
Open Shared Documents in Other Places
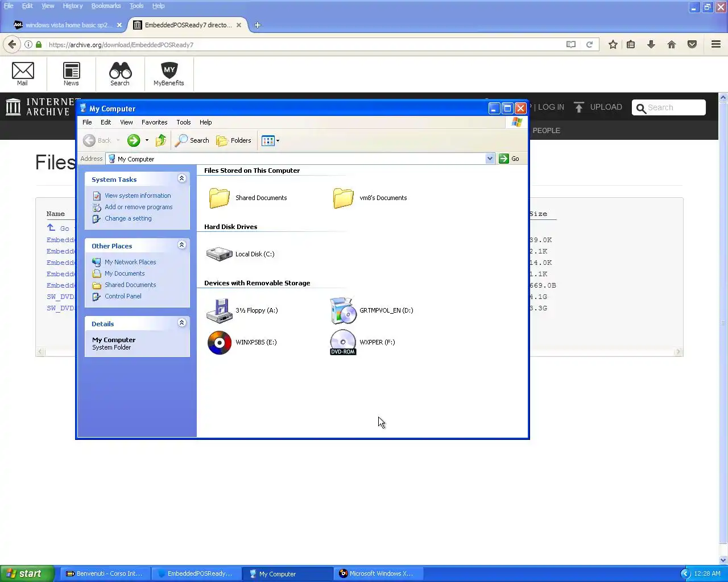click(x=130, y=285)
